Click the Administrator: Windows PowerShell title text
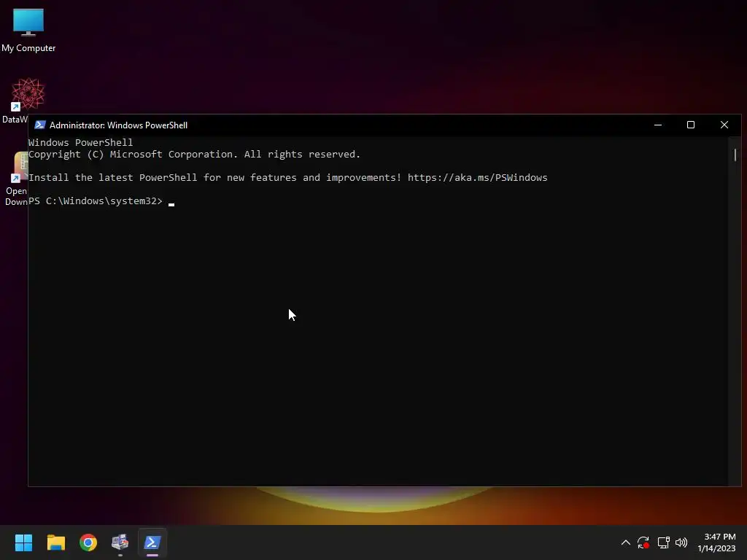Image resolution: width=747 pixels, height=560 pixels. point(119,125)
